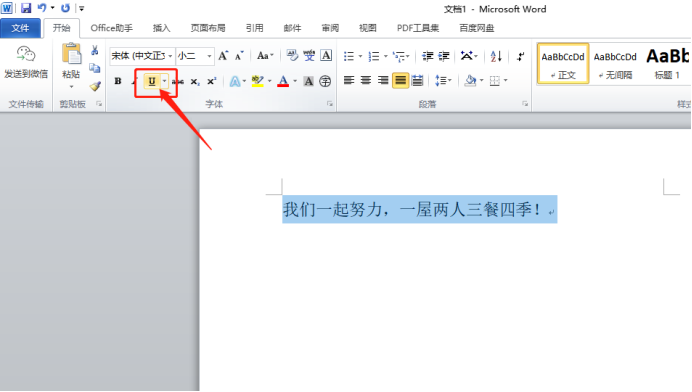Switch to the Office助手 tab
Image resolution: width=692 pixels, height=392 pixels.
[x=111, y=28]
